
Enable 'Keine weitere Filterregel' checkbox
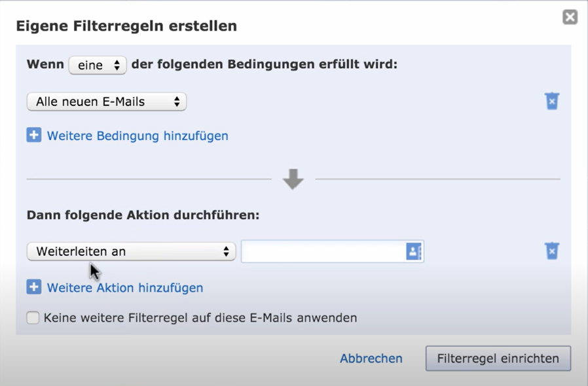pyautogui.click(x=33, y=318)
